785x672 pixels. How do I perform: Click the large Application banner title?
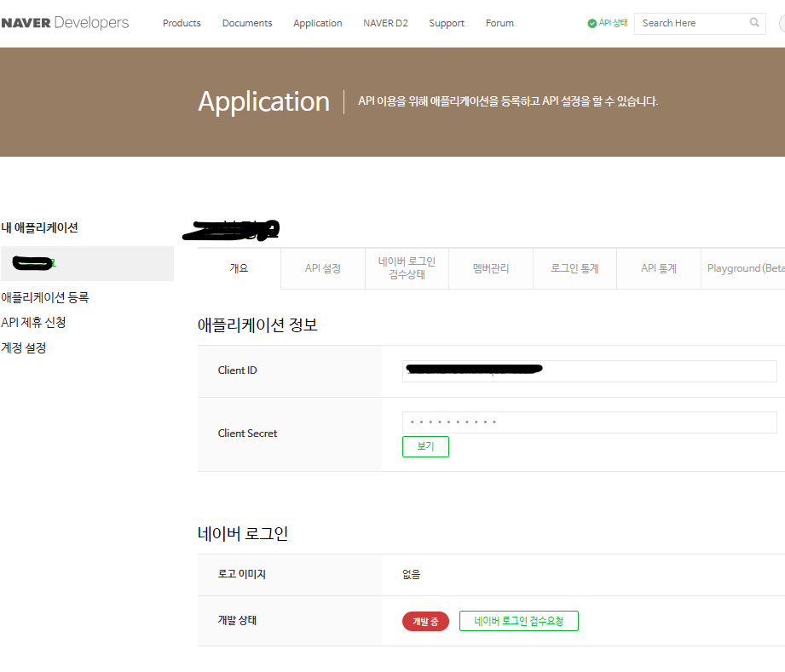point(264,101)
